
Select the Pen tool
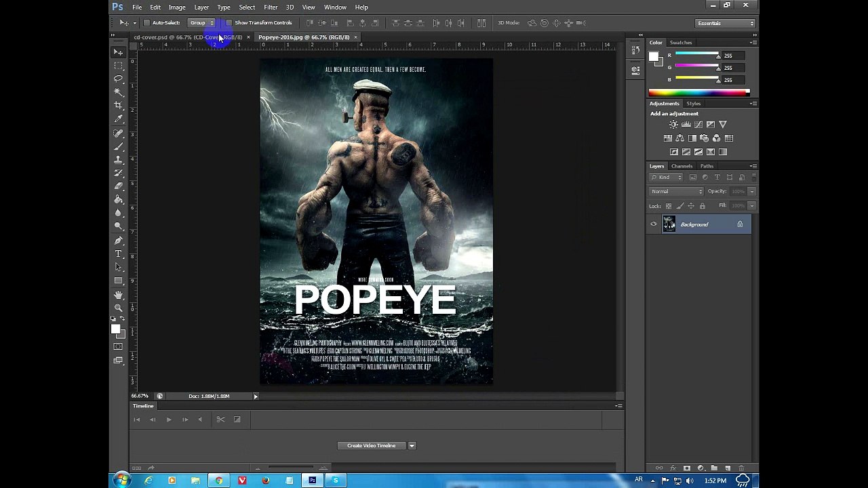[x=119, y=241]
